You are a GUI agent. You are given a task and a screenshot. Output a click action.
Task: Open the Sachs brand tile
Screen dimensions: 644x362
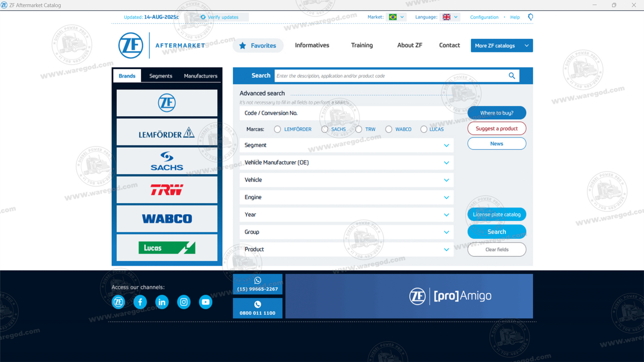pos(167,161)
